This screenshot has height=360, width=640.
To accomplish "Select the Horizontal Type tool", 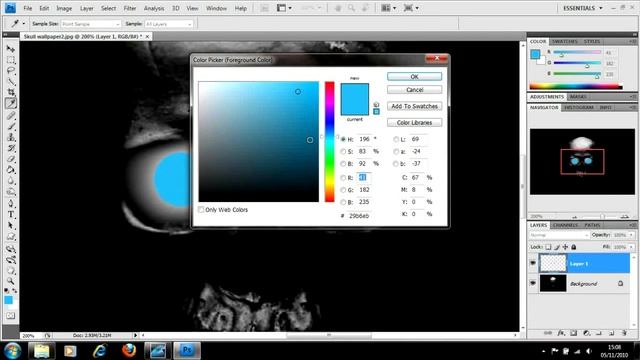I will pos(11,214).
